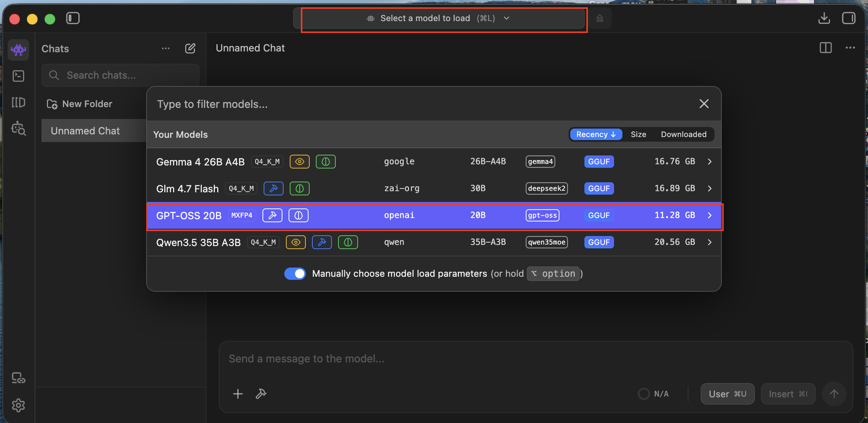Toggle Manually choose model load parameters
The width and height of the screenshot is (868, 423).
(x=295, y=274)
